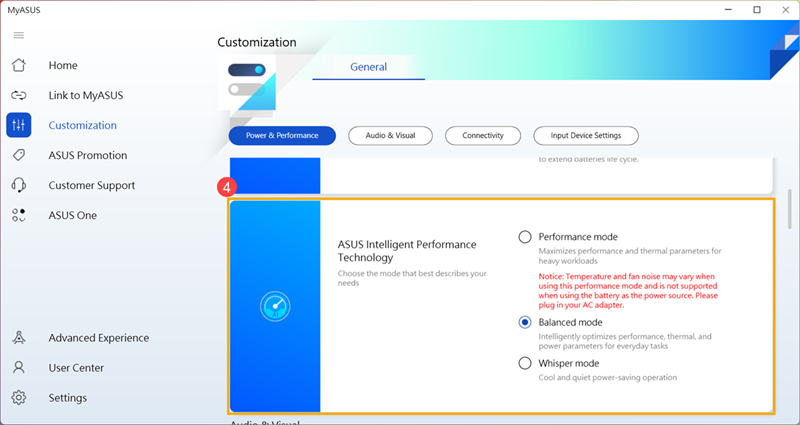Click the Home house icon
Screen dimensions: 800x425
pos(19,65)
